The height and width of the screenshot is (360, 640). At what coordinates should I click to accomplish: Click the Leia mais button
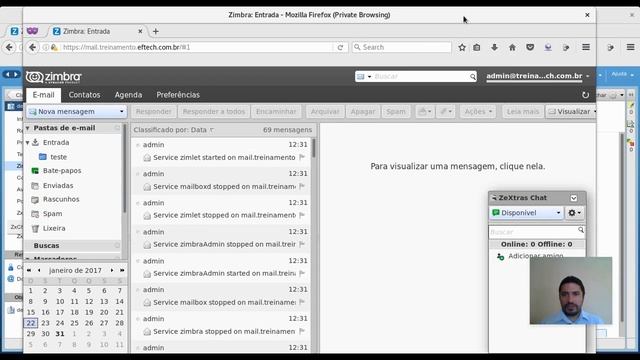click(x=522, y=111)
